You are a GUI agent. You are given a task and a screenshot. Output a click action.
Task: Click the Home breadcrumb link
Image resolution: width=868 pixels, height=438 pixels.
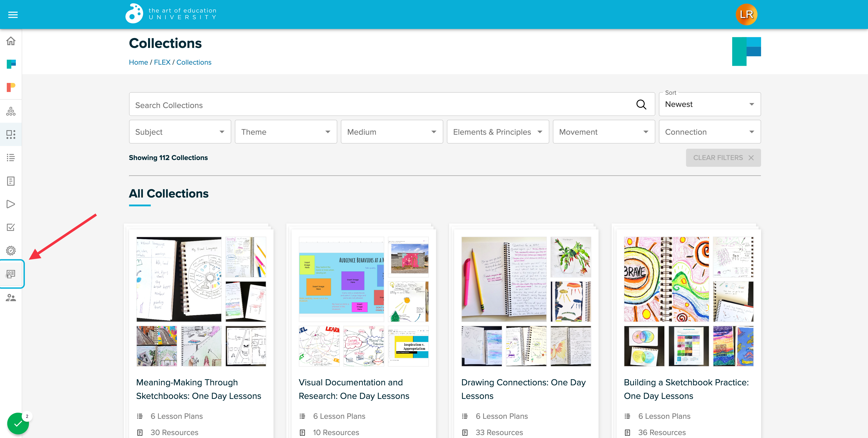point(139,62)
